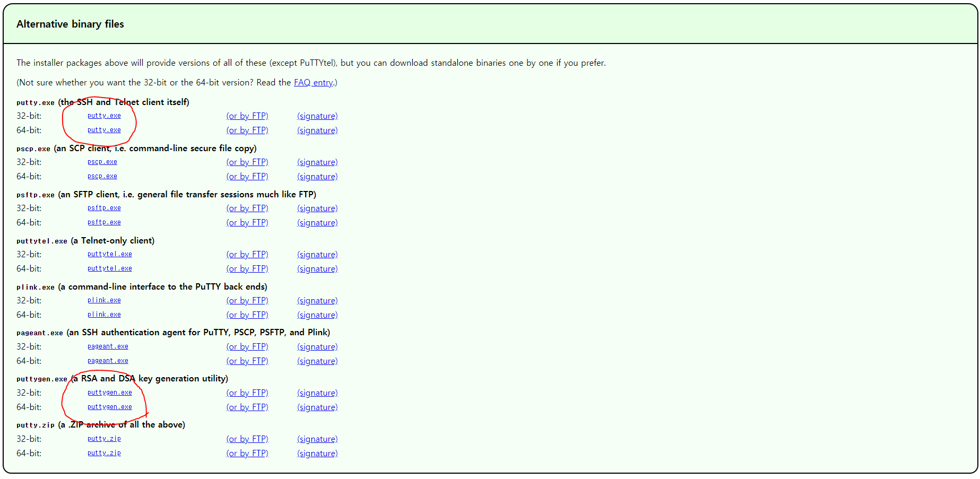The height and width of the screenshot is (479, 980).
Task: Click FTP link for 64-bit psftp.exe
Action: (247, 223)
